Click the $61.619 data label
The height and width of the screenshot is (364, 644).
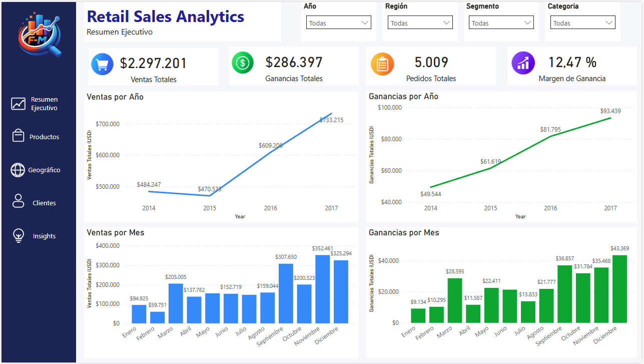click(x=490, y=161)
